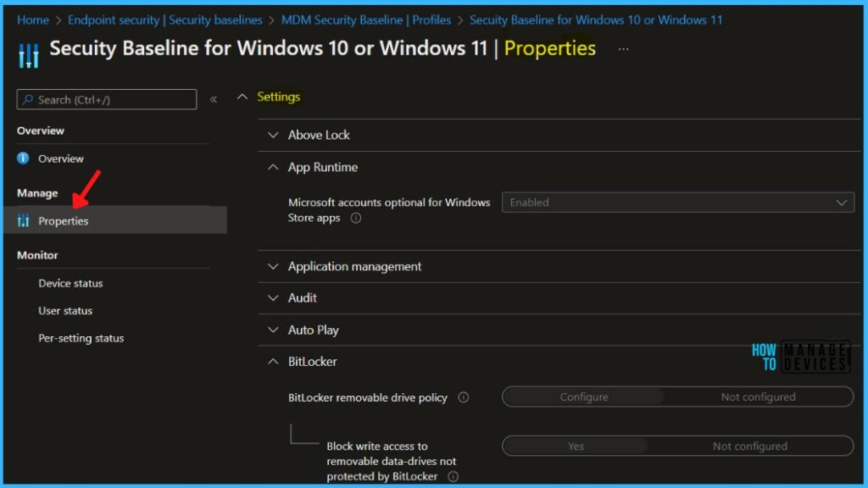Viewport: 868px width, 488px height.
Task: Click the Properties sliders icon in sidebar
Action: [23, 221]
